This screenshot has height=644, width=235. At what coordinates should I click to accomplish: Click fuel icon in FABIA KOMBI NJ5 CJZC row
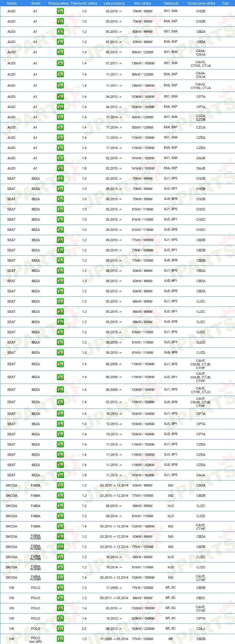tap(60, 557)
